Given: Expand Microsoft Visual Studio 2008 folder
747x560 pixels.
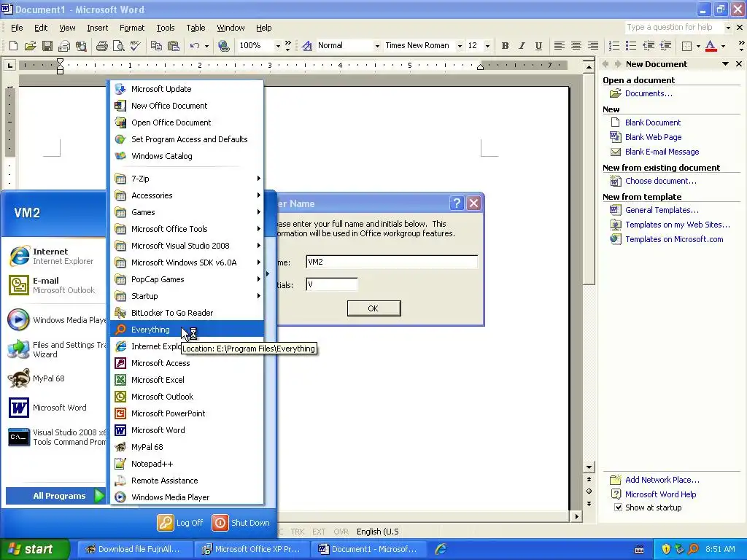Looking at the screenshot, I should [x=187, y=246].
